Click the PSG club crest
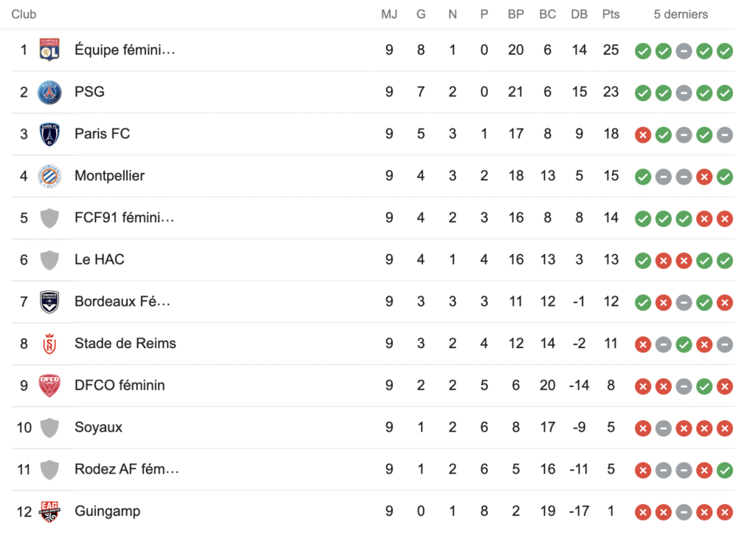Viewport: 756px width, 546px height. (x=49, y=92)
